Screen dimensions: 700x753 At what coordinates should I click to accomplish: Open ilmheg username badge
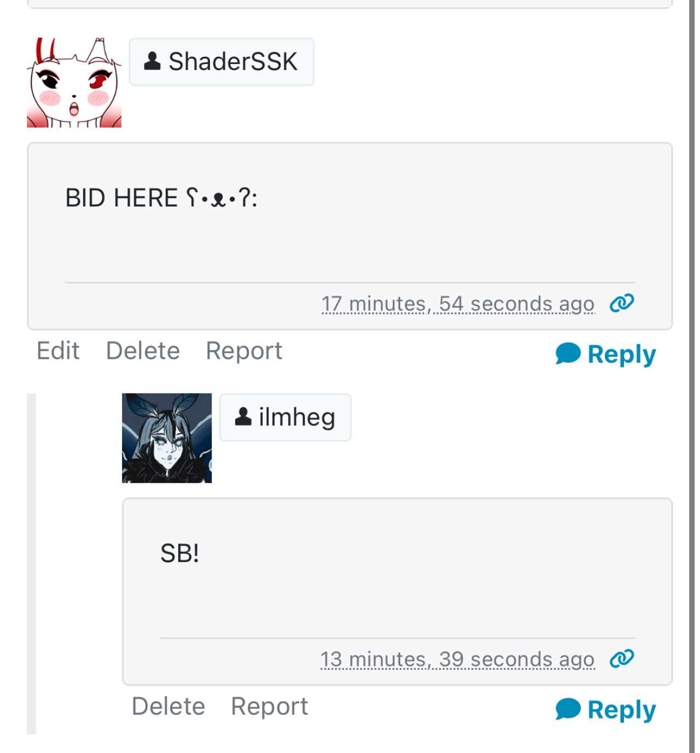coord(285,418)
